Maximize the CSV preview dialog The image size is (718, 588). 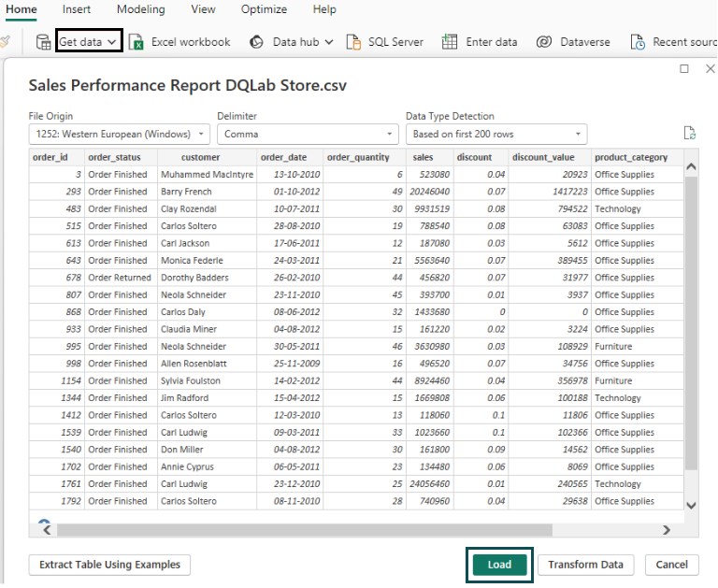[684, 68]
